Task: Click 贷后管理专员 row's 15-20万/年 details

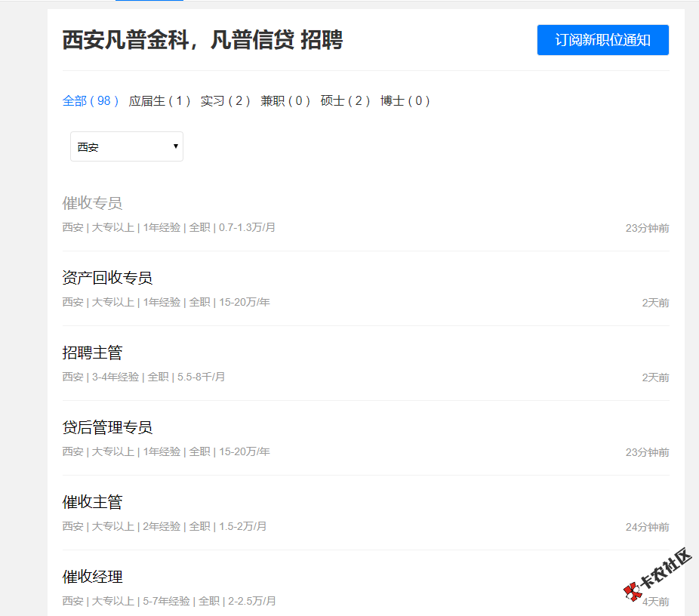Action: coord(166,451)
